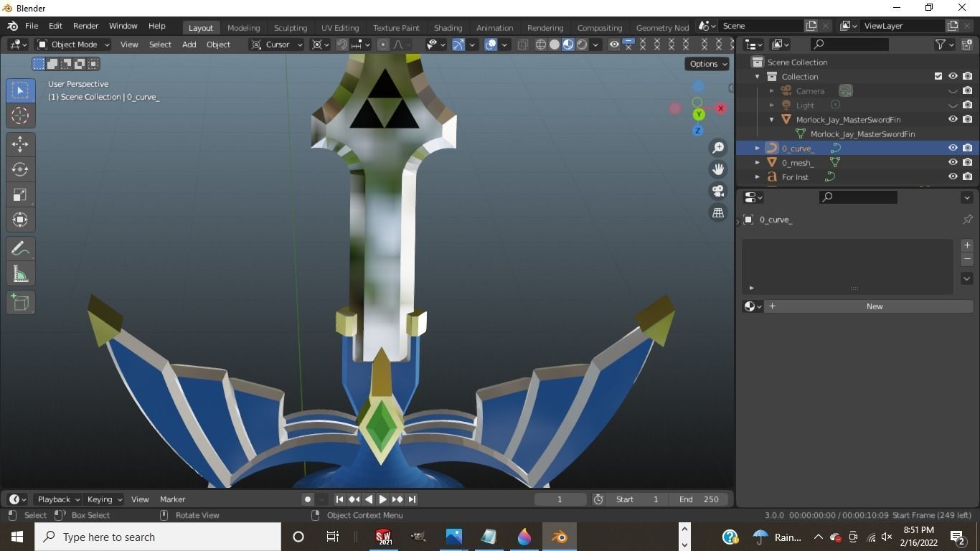Hide Collection using its eye icon
This screenshot has height=551, width=980.
(953, 76)
